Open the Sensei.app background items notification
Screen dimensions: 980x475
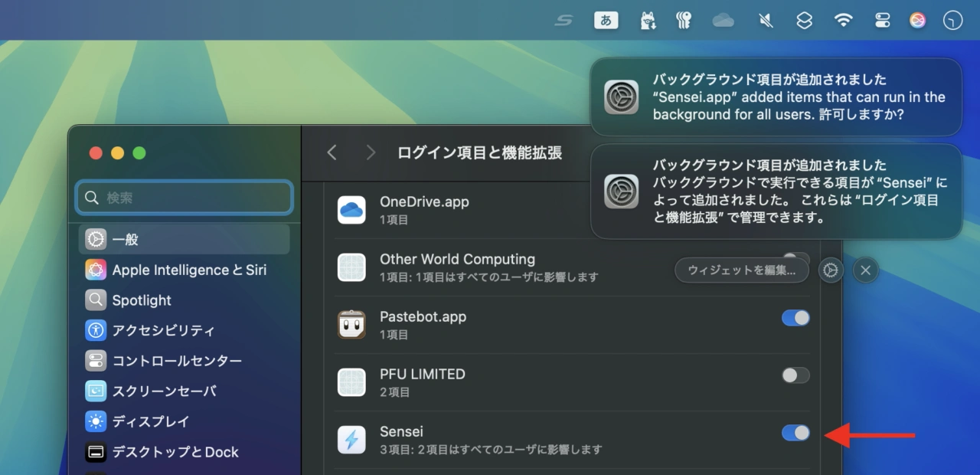pyautogui.click(x=776, y=97)
